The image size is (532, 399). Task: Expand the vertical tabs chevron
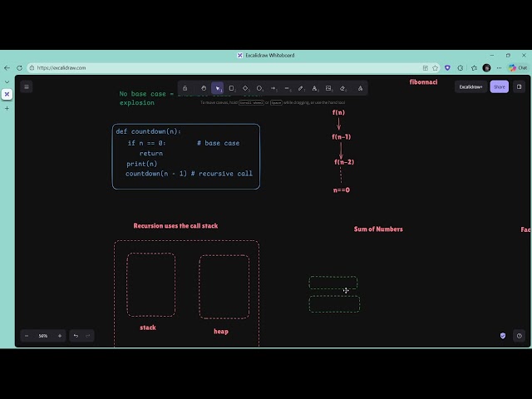click(x=7, y=81)
